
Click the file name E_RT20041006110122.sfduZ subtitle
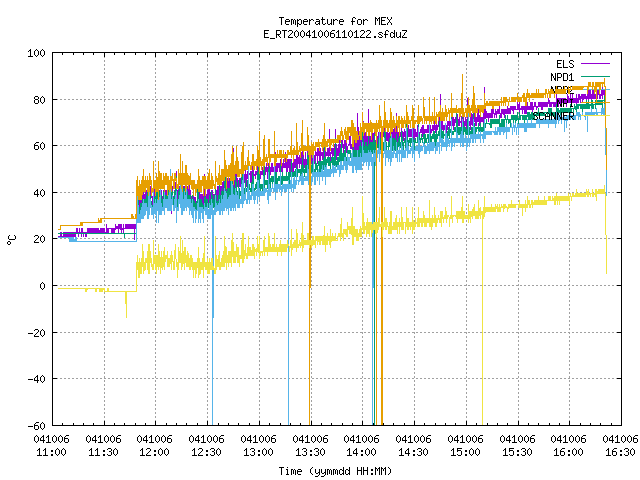[335, 34]
